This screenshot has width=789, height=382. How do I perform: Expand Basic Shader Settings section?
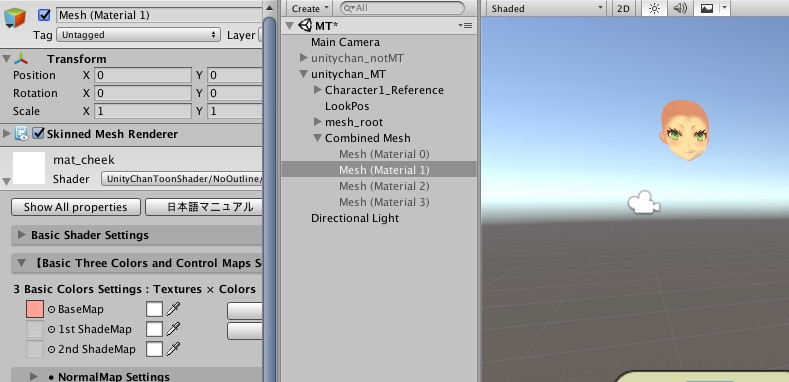(21, 235)
